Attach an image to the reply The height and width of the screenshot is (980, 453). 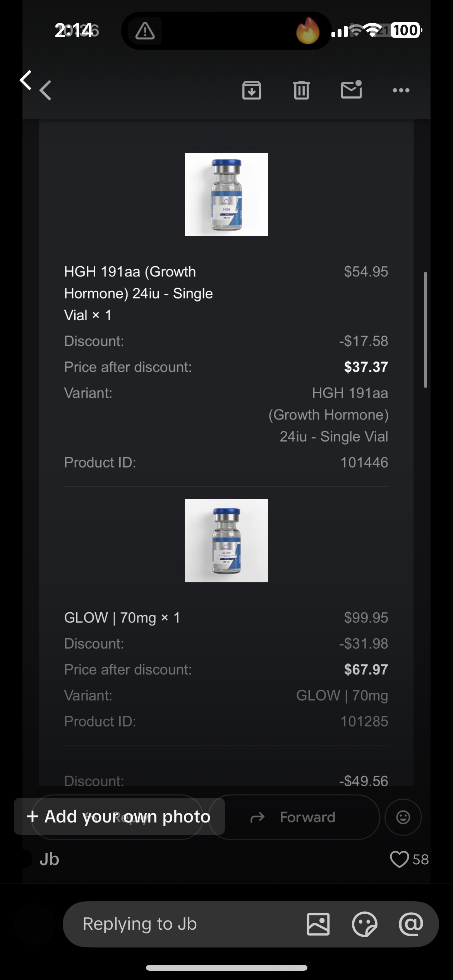[318, 924]
